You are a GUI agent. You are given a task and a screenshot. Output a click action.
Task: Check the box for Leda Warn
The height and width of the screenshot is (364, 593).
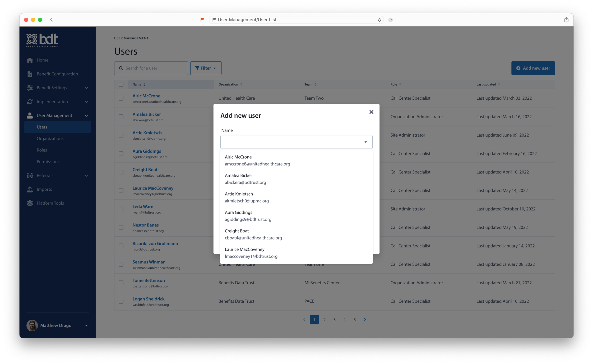tap(121, 209)
